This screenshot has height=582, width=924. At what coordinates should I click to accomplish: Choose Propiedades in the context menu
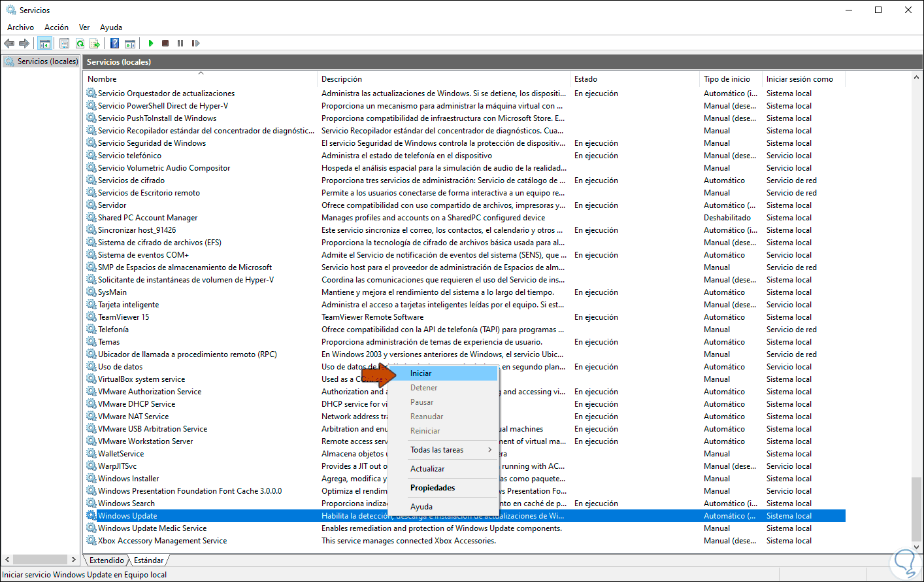444,488
